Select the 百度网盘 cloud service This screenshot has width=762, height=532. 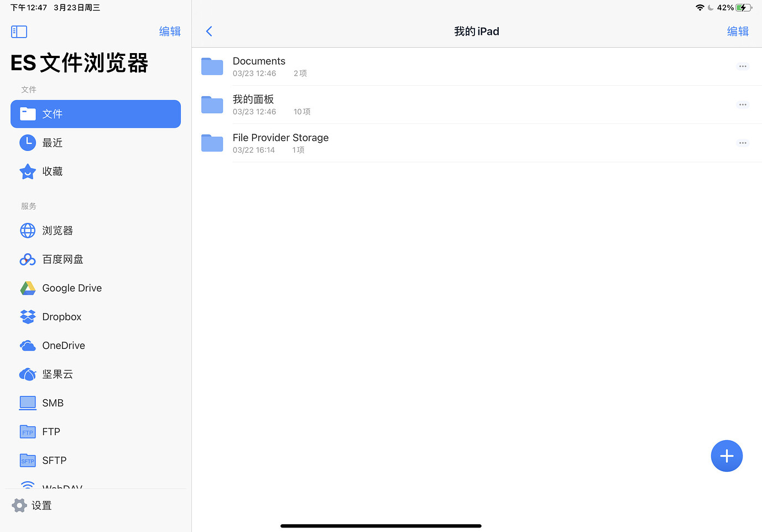pos(62,259)
